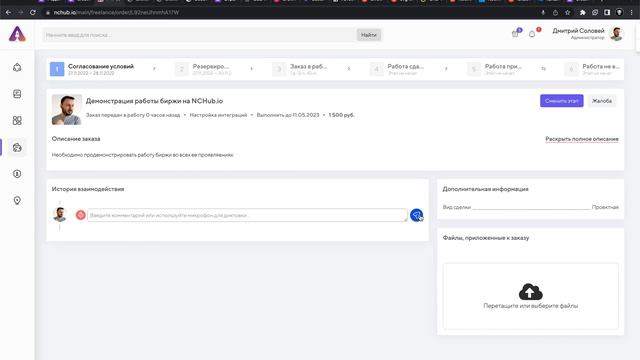Click Перетащите или выберите файлы text
Viewport: 640px width, 360px height.
[x=530, y=306]
